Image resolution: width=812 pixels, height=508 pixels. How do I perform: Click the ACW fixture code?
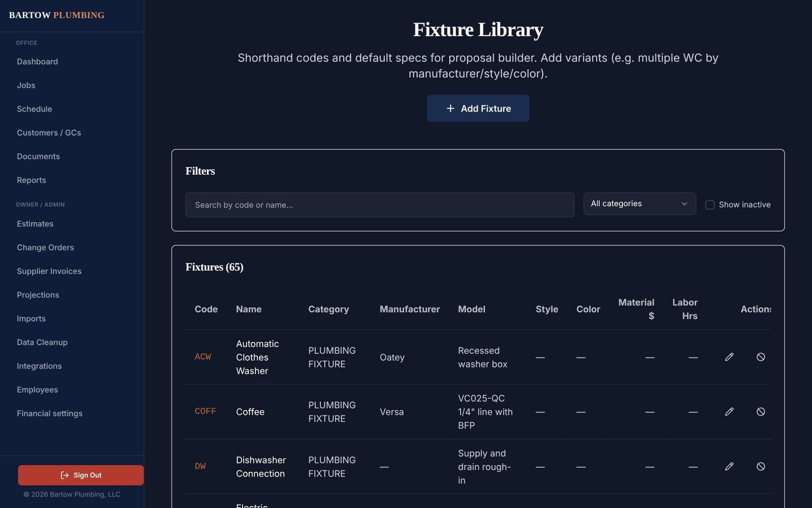203,357
